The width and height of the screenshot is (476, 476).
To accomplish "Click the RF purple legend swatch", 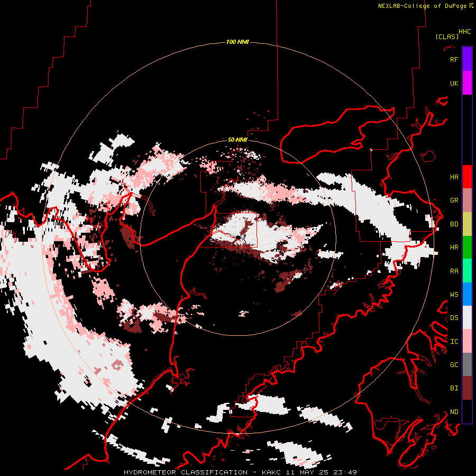I will 467,59.
